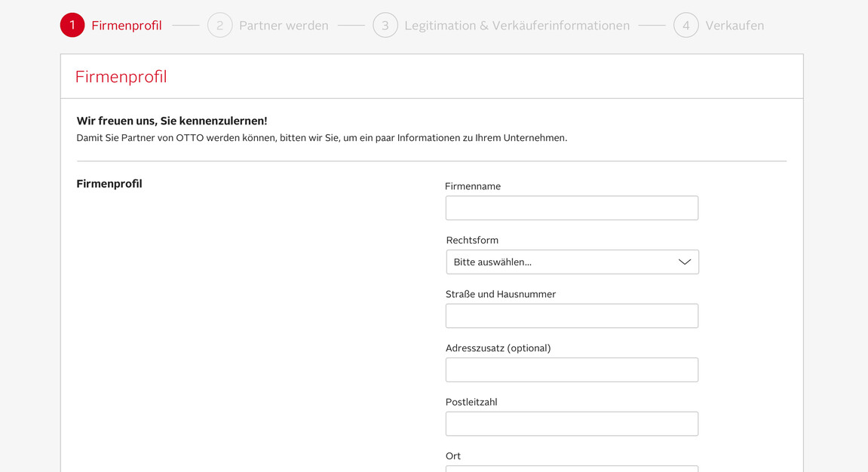
Task: Click the red step 1 circle icon
Action: click(x=72, y=25)
